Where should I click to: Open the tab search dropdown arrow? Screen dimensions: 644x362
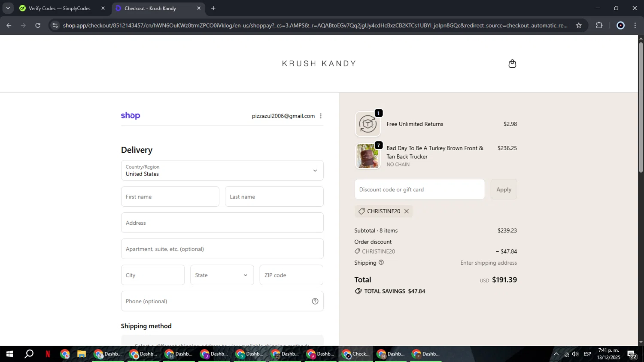[8, 8]
